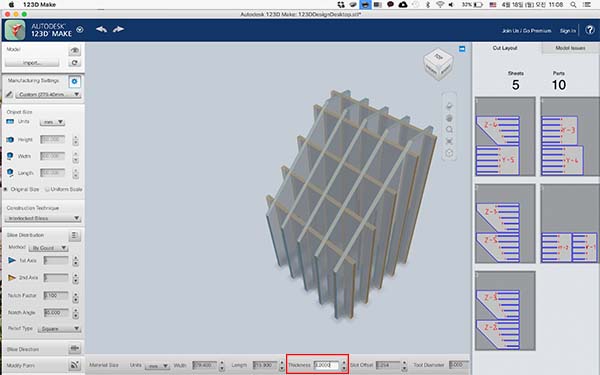Adjust the 1st Axis stepper
This screenshot has height=375, width=600.
click(76, 261)
